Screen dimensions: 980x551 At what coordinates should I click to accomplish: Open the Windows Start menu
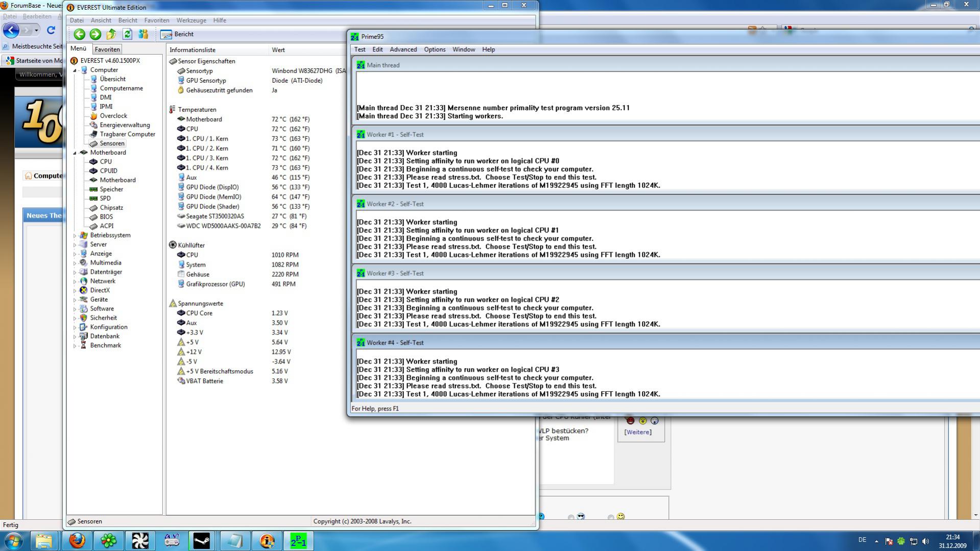click(14, 540)
